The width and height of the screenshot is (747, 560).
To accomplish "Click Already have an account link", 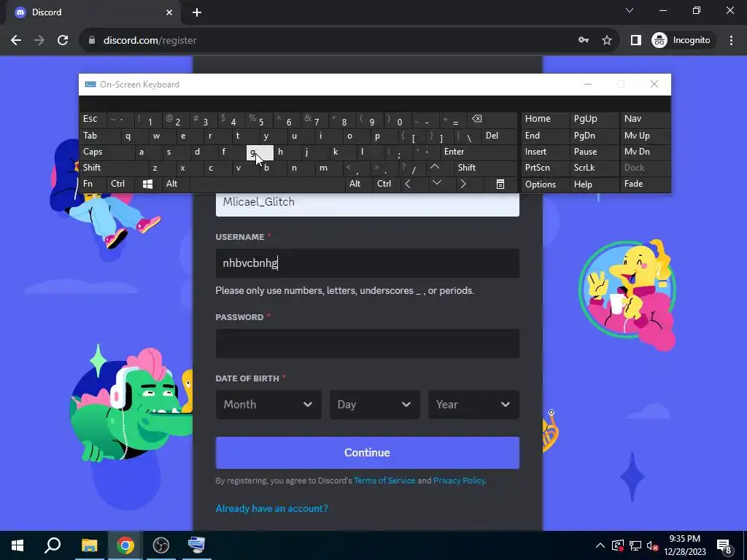I will [x=271, y=508].
